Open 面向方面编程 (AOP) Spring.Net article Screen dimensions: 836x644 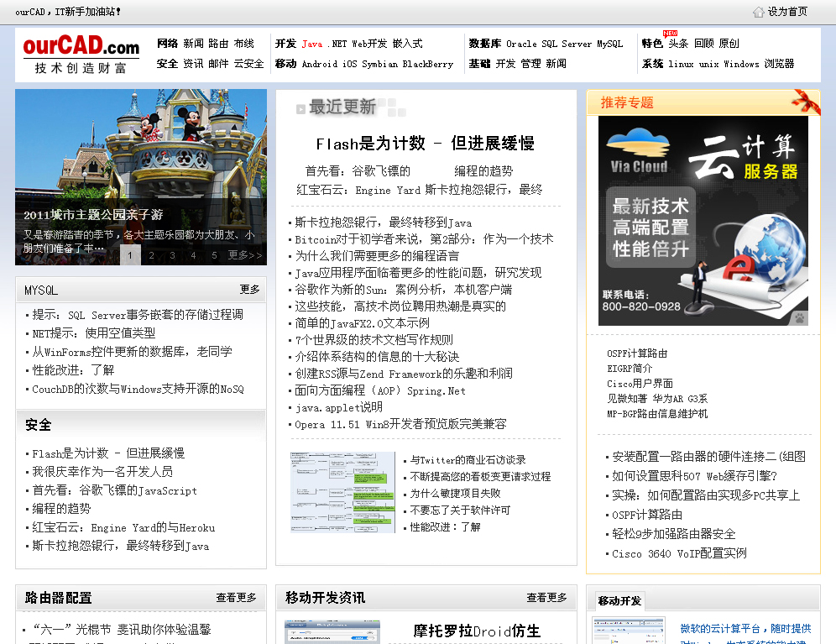click(x=380, y=390)
